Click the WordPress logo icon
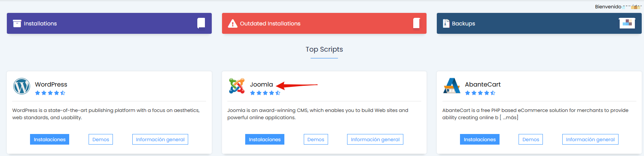 click(x=22, y=87)
